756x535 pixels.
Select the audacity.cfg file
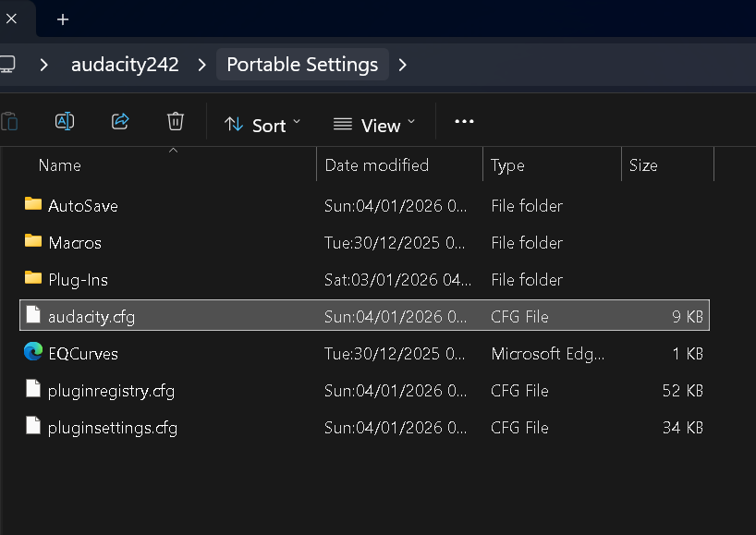(x=91, y=316)
